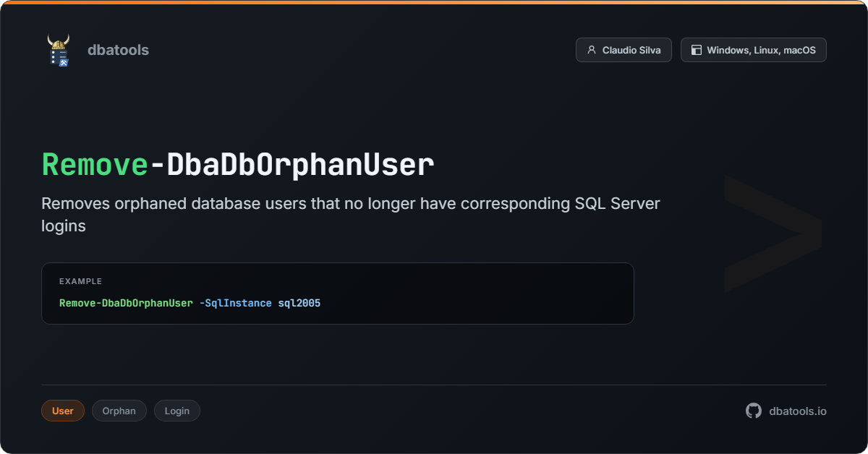Click the person icon beside Claudio Silva
This screenshot has width=868, height=454.
tap(592, 50)
